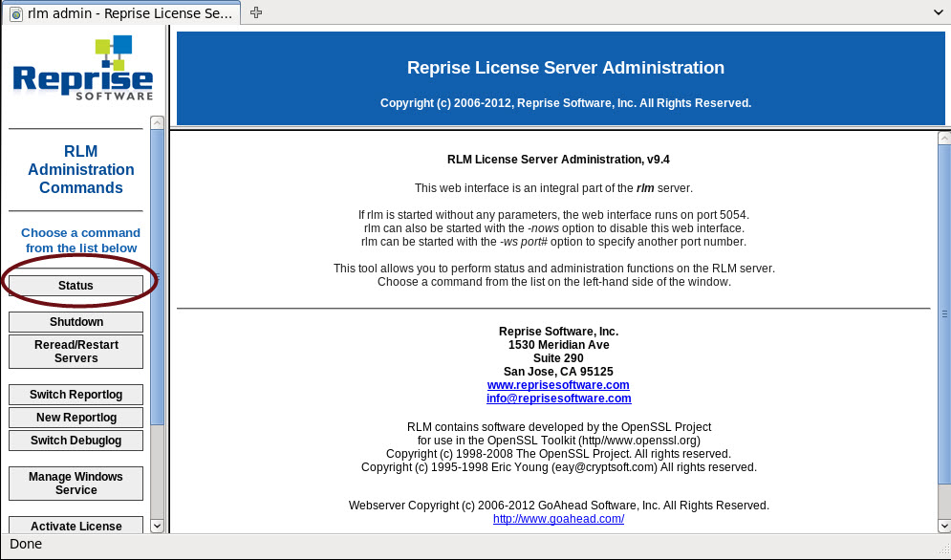Click the sidebar scrollbar down arrow
Image resolution: width=951 pixels, height=560 pixels.
[x=157, y=525]
